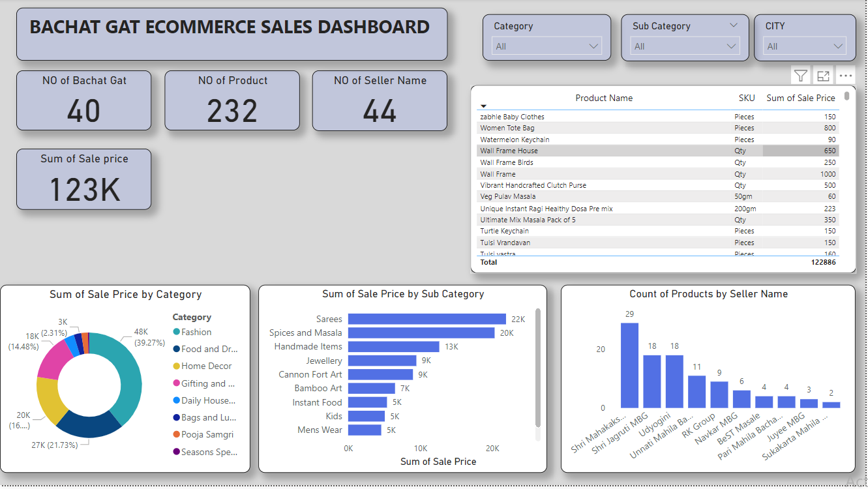Viewport: 868px width, 489px height.
Task: Click the Sub Category chart vertical scrollbar
Action: [538, 368]
